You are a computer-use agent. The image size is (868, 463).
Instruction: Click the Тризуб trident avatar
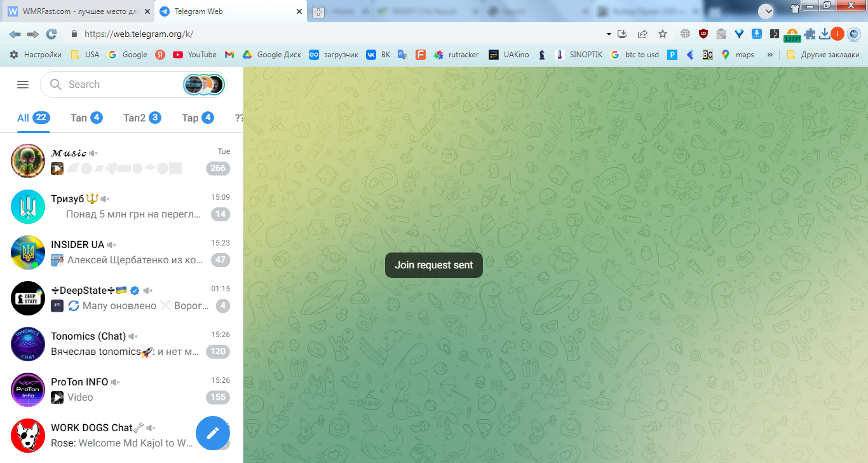pyautogui.click(x=28, y=207)
